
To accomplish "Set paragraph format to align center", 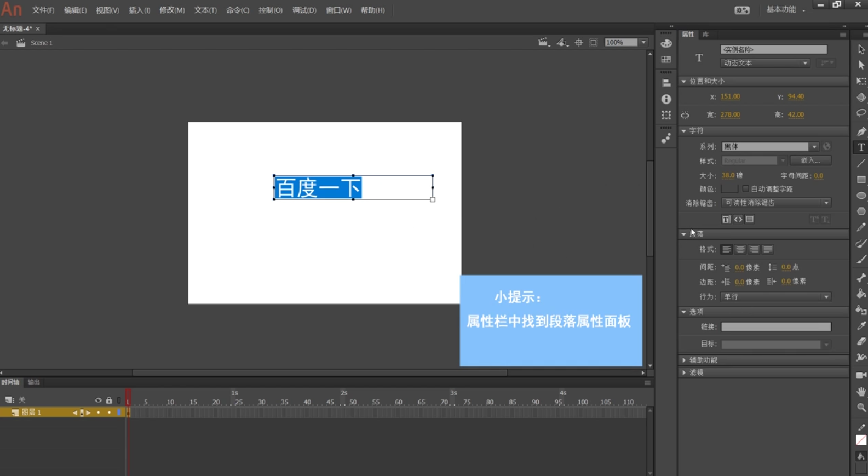I will coord(740,249).
